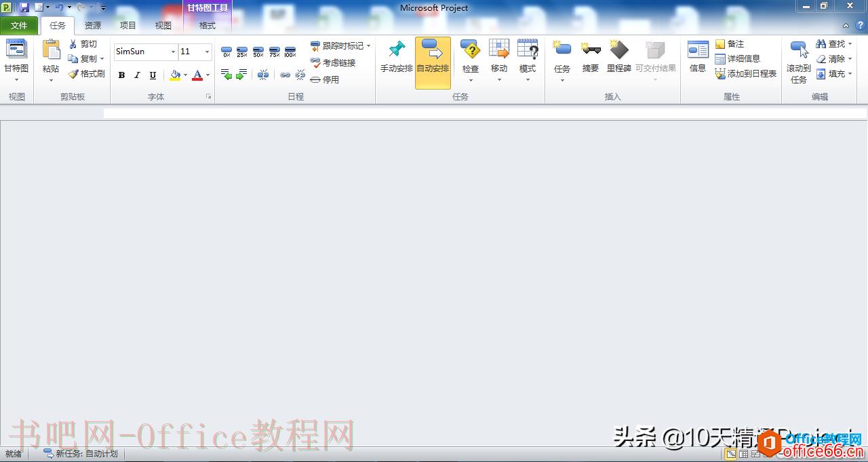Click the Save icon in quick access toolbar

coord(24,7)
